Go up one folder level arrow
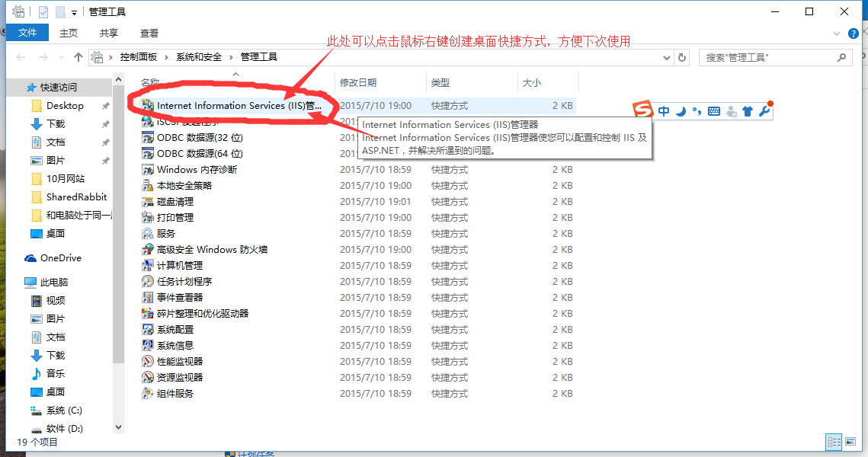The width and height of the screenshot is (868, 457). tap(78, 57)
